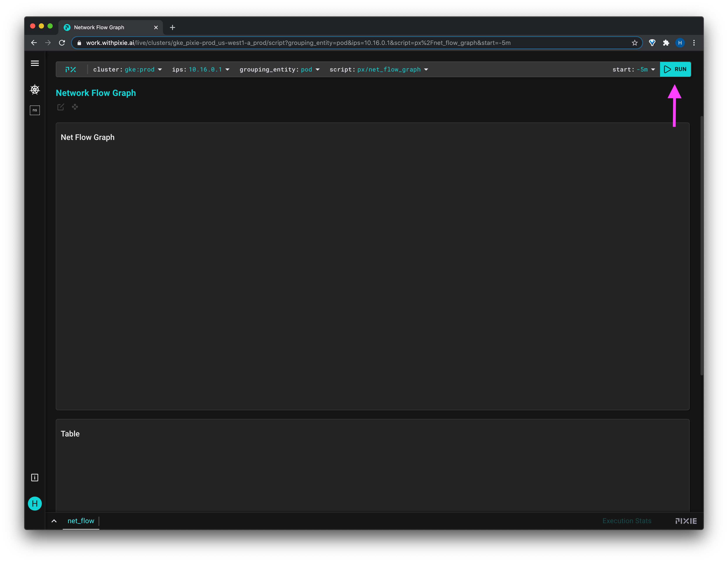The image size is (728, 562).
Task: Click the browser extensions puzzle icon
Action: [666, 43]
